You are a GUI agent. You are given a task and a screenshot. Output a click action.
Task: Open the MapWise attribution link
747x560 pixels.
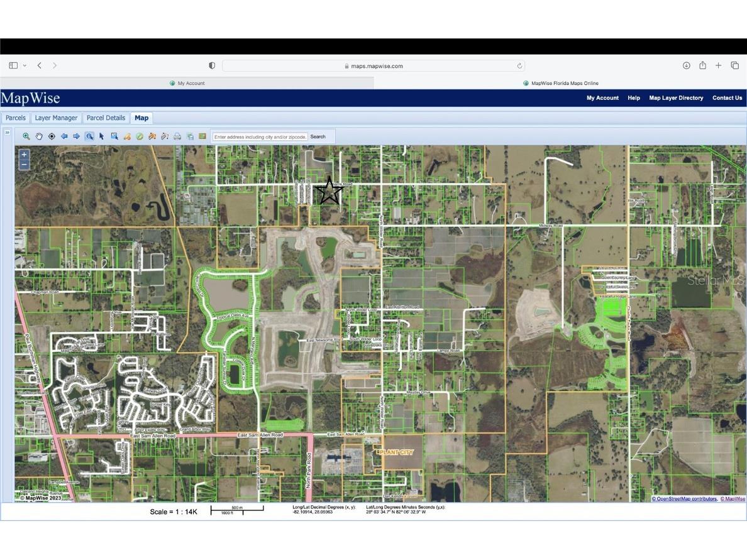[733, 499]
